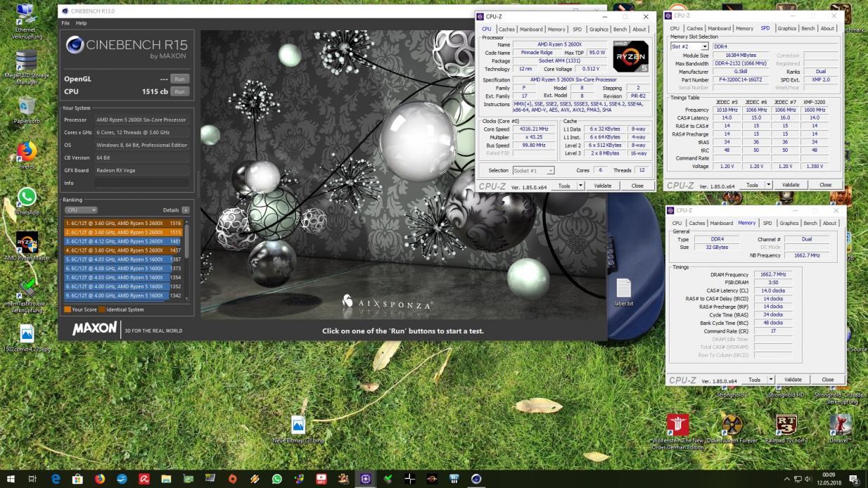
Task: Click the XMP-3200 timings column header
Action: click(814, 102)
